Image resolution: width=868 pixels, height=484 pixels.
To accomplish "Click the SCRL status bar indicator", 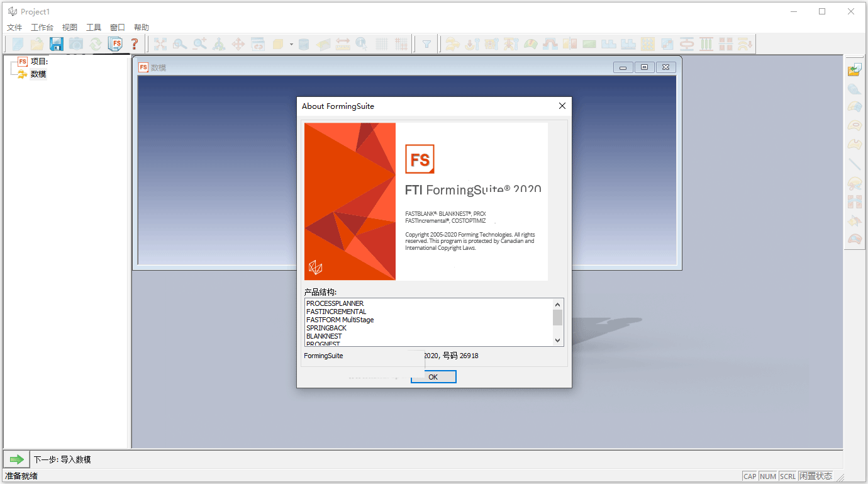I will [787, 476].
